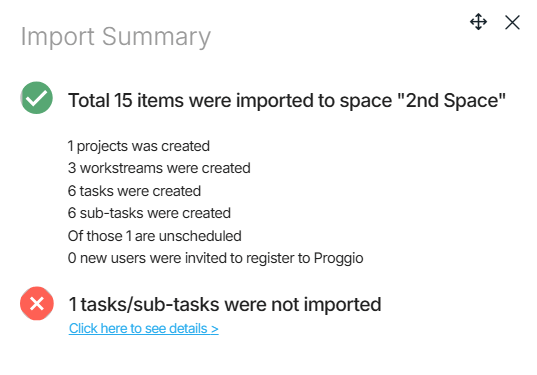Viewport: 537px width, 375px height.
Task: Click the '6 sub-tasks were created' line
Action: (149, 213)
